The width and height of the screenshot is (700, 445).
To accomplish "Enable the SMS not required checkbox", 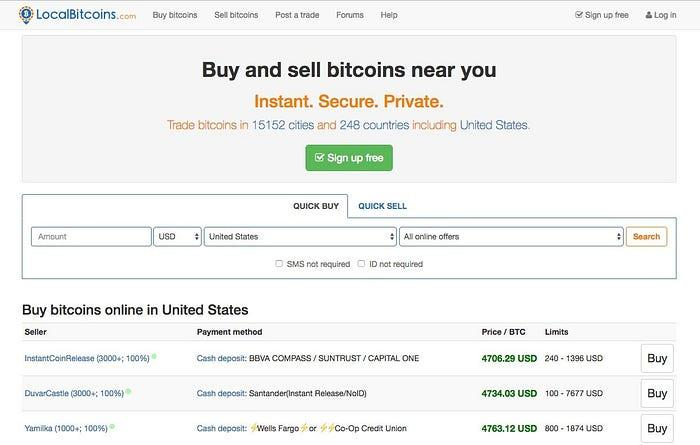I will [x=279, y=264].
